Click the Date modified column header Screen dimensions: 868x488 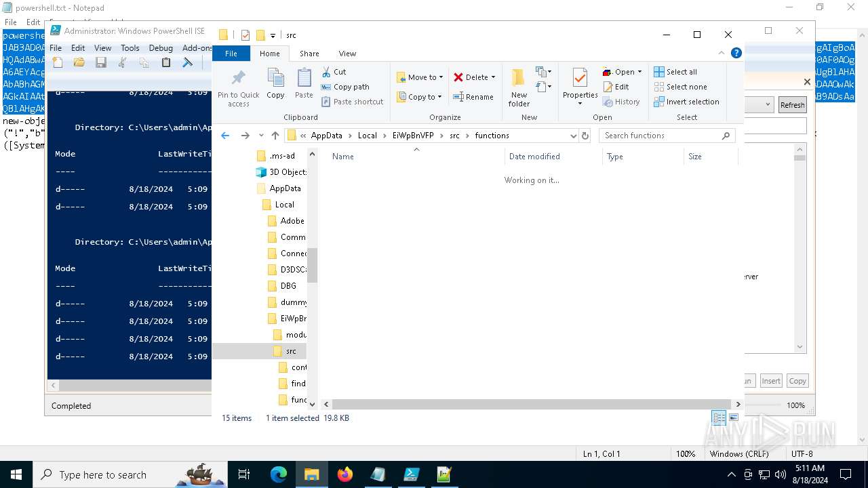[553, 157]
